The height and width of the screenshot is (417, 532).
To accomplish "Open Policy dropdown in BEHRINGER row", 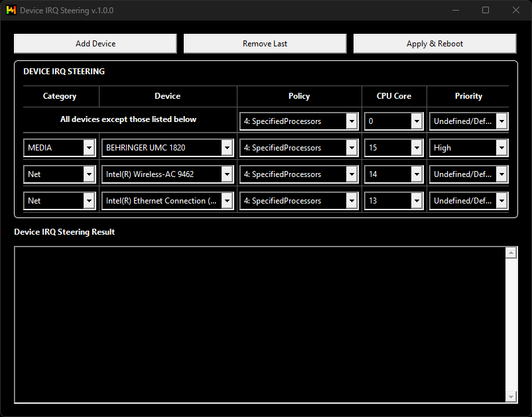I will [299, 148].
